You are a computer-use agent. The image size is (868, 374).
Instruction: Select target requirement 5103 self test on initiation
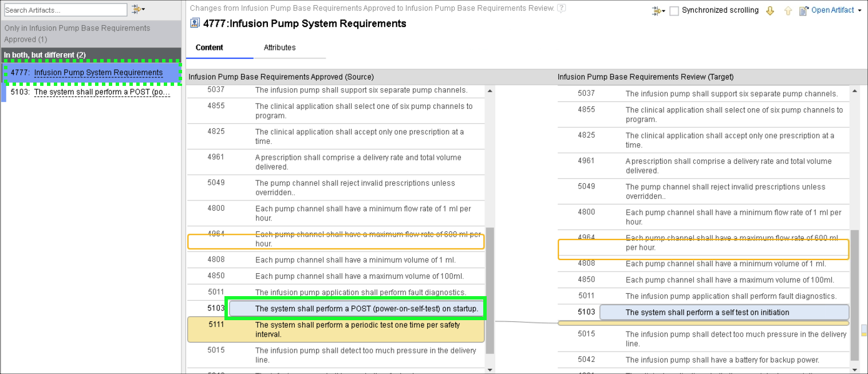[x=724, y=312]
